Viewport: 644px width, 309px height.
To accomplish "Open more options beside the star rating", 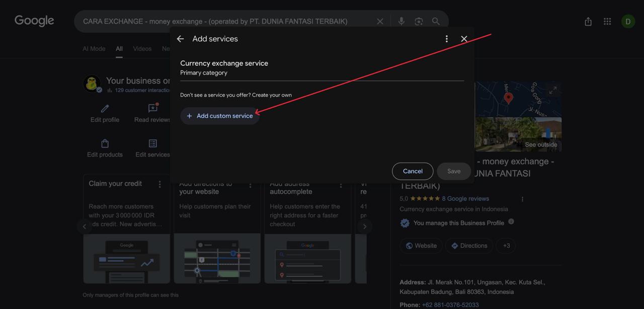I will tap(522, 199).
